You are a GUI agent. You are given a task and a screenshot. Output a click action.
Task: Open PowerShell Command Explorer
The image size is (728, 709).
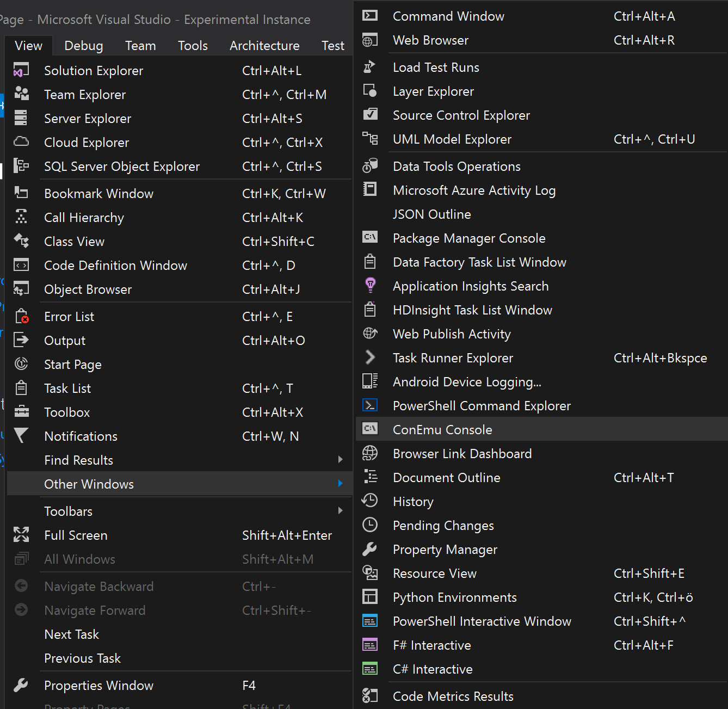coord(541,406)
